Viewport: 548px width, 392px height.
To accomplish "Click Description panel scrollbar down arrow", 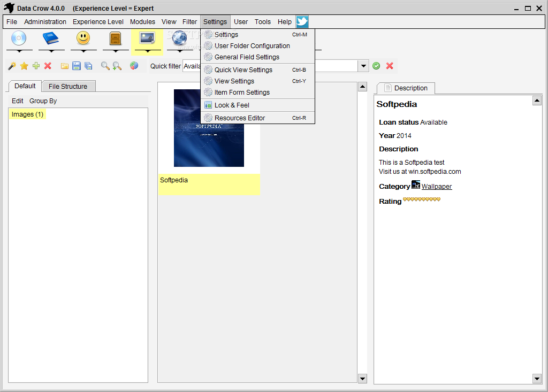I will (537, 379).
